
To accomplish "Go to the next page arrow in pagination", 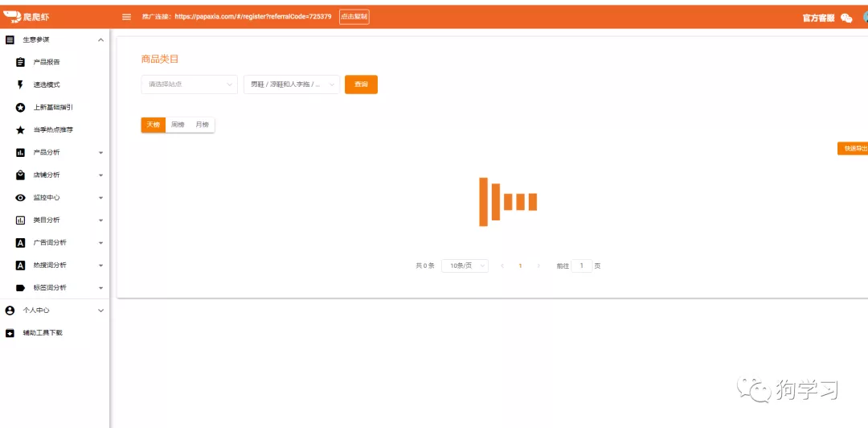I will tap(538, 266).
